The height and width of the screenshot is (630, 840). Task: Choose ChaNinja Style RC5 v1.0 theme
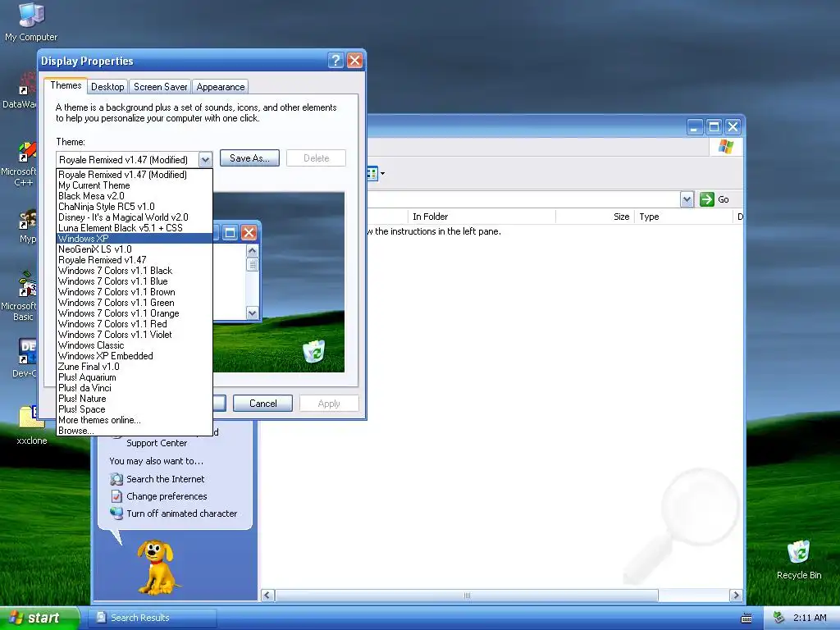coord(134,207)
